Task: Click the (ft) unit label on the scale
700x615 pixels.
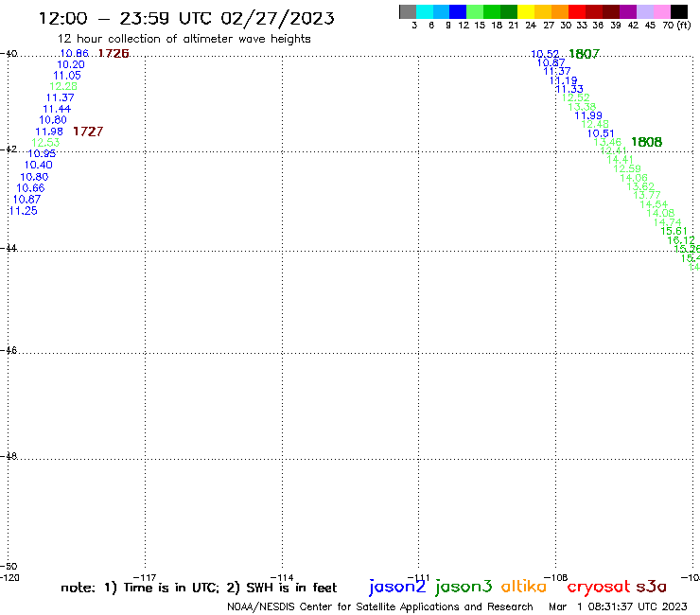Action: (684, 25)
